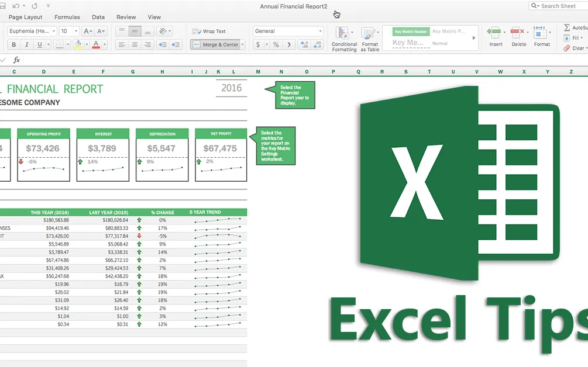588x367 pixels.
Task: Click the Wrap Text button
Action: click(209, 31)
